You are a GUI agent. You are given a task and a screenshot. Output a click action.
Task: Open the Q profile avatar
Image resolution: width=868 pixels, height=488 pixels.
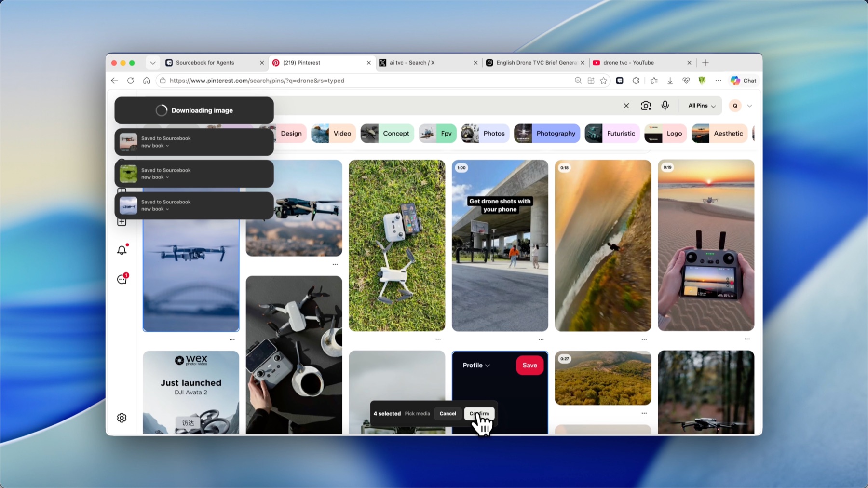pyautogui.click(x=735, y=106)
